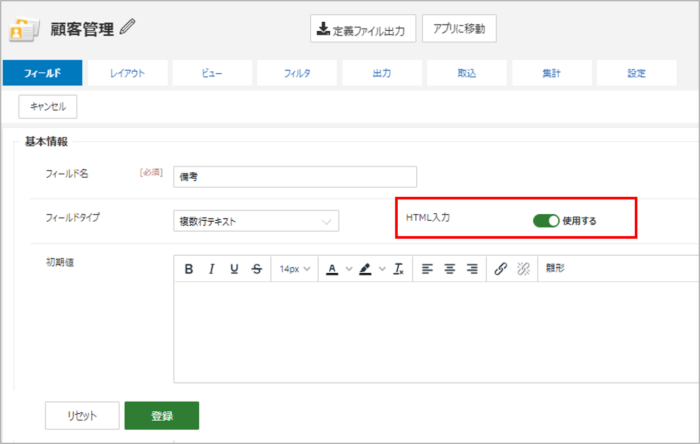Toggle italic formatting in the editor

click(212, 269)
